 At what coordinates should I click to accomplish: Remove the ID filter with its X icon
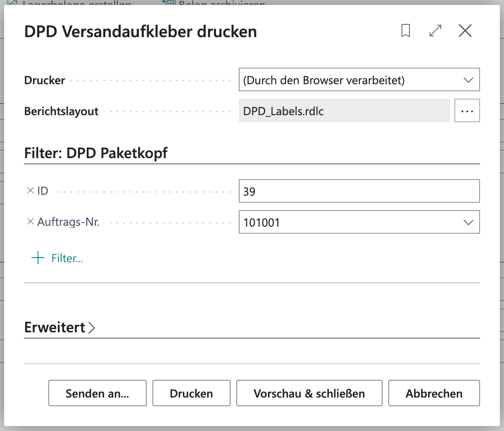[30, 191]
